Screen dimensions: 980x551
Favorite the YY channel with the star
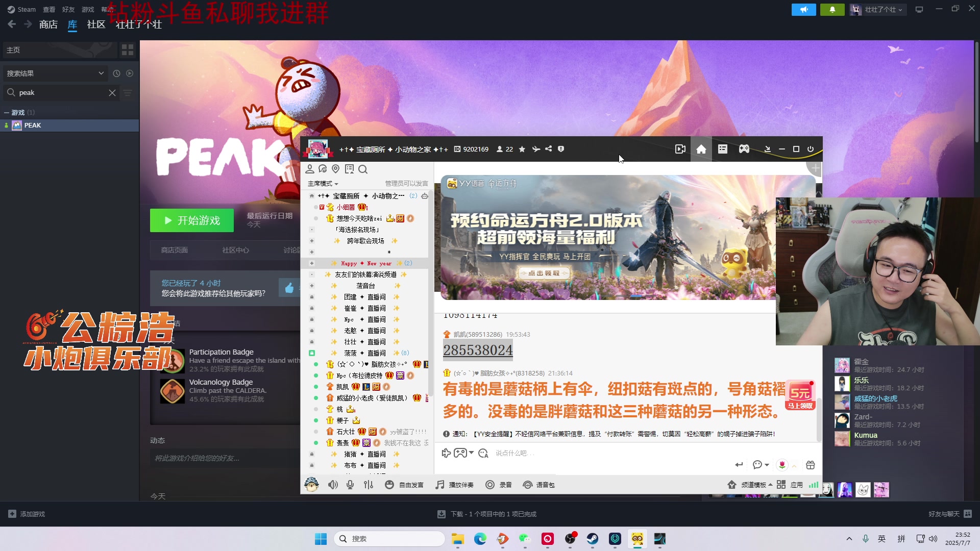click(x=522, y=149)
